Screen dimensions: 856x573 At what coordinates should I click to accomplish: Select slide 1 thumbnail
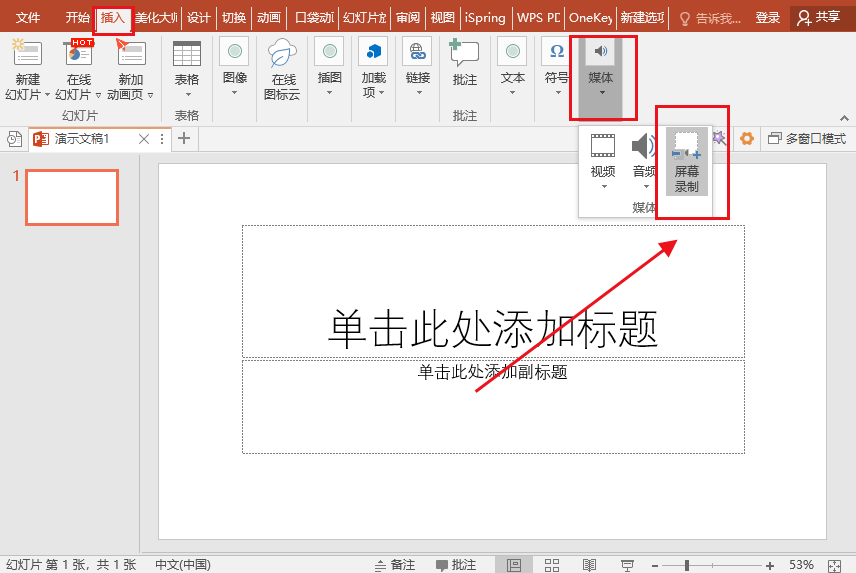click(72, 197)
